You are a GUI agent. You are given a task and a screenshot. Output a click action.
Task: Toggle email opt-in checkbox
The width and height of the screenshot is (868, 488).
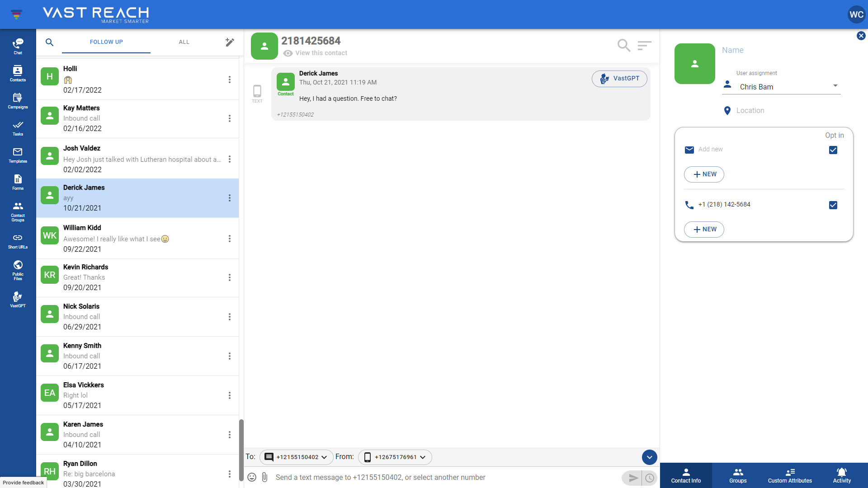pos(833,150)
